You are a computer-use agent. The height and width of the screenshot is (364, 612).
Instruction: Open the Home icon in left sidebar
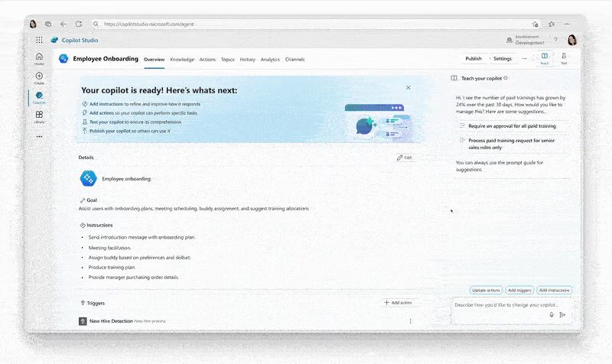[39, 57]
